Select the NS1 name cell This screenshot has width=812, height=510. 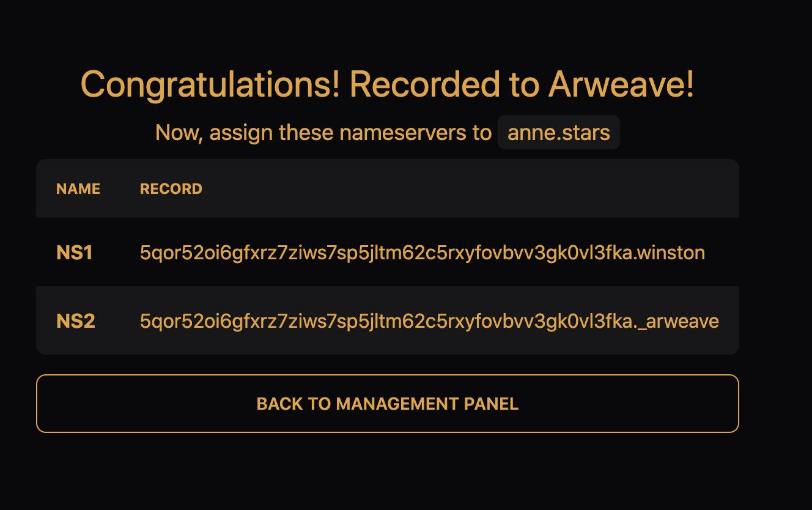click(74, 253)
